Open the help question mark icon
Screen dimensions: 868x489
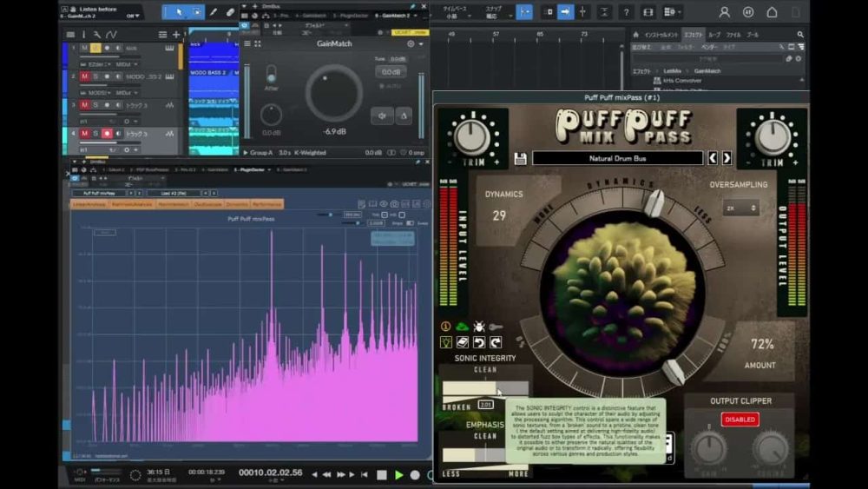pos(626,11)
